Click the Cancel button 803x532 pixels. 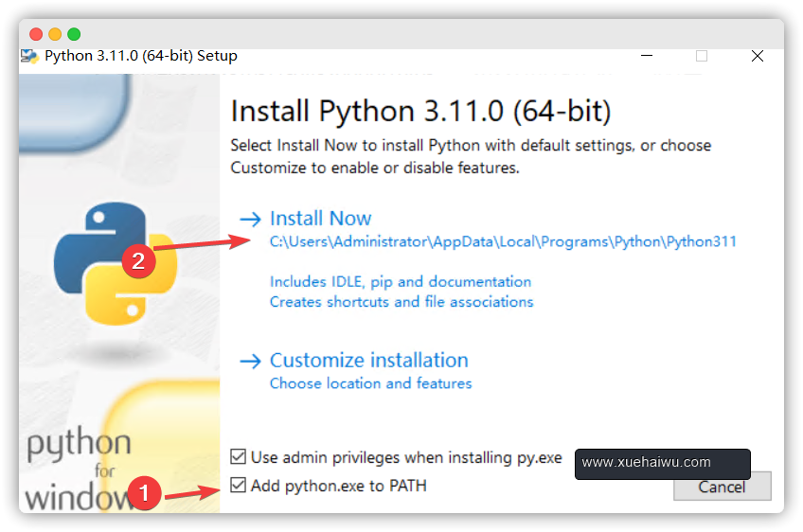pyautogui.click(x=723, y=487)
